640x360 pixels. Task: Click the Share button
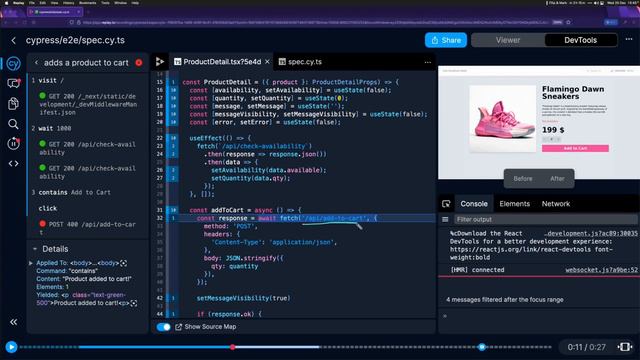point(446,40)
